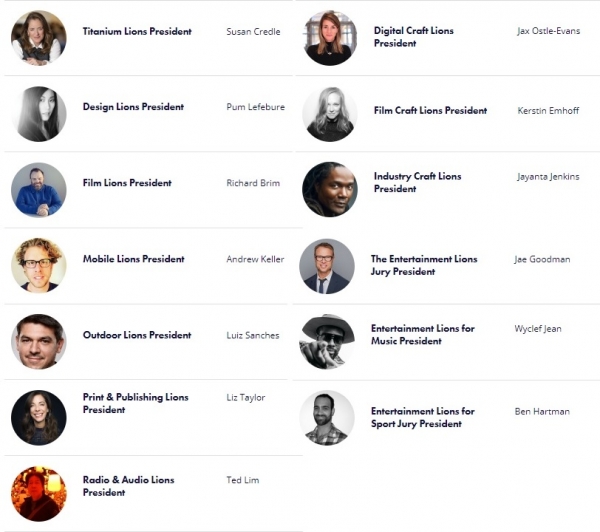Open Ted Lim's orange-toned photo
This screenshot has width=600, height=532.
tap(39, 494)
